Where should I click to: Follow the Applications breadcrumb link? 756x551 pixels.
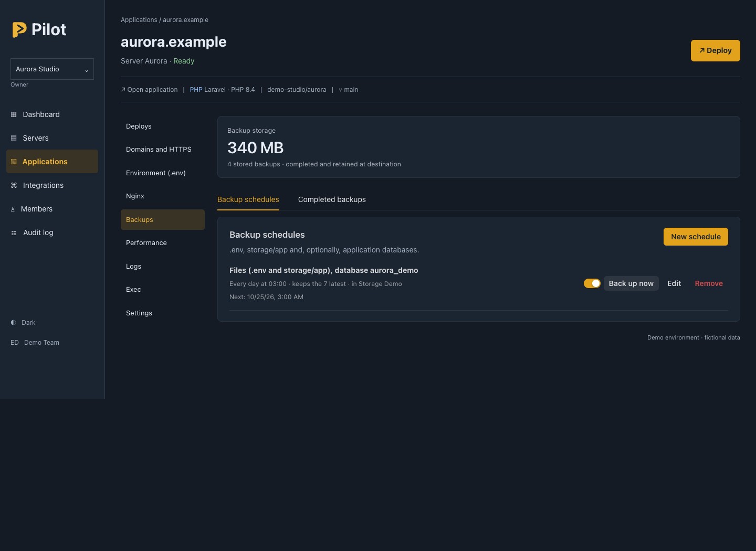tap(139, 20)
